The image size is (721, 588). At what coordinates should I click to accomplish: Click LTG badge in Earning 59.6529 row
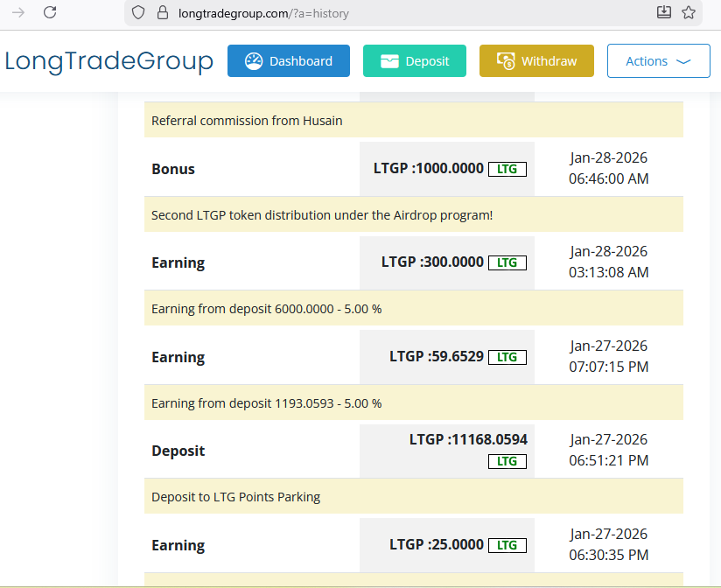tap(507, 357)
